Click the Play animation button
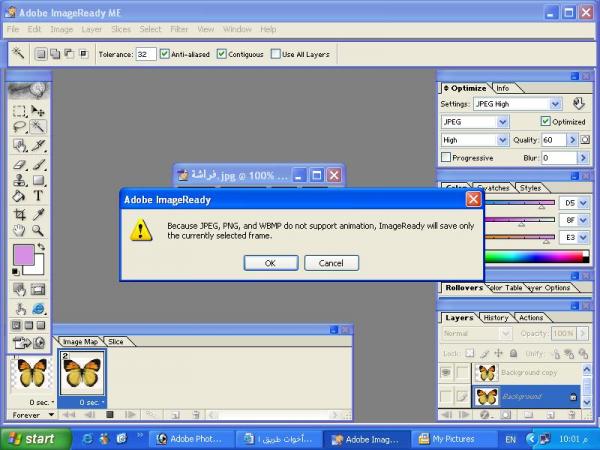Image resolution: width=600 pixels, height=450 pixels. tap(130, 414)
